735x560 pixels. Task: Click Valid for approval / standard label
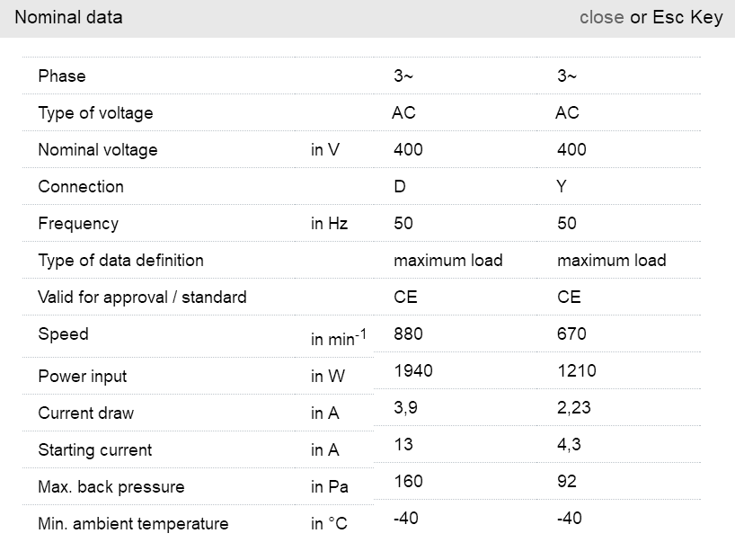(142, 298)
